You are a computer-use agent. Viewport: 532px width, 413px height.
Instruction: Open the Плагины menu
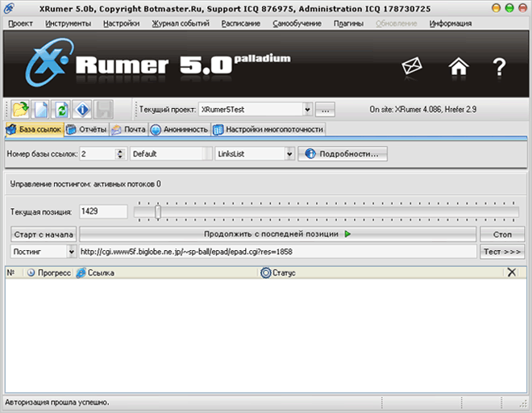(349, 23)
